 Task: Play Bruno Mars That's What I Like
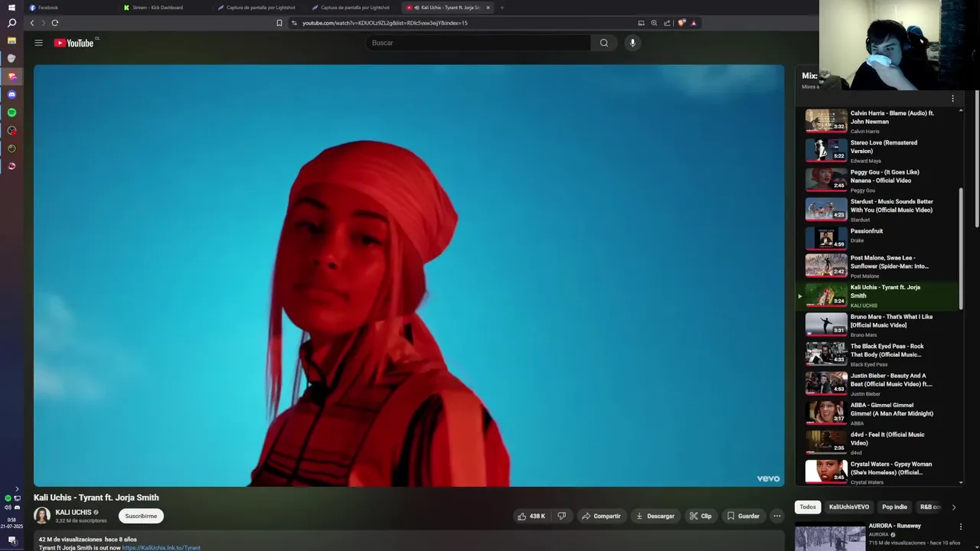click(877, 324)
